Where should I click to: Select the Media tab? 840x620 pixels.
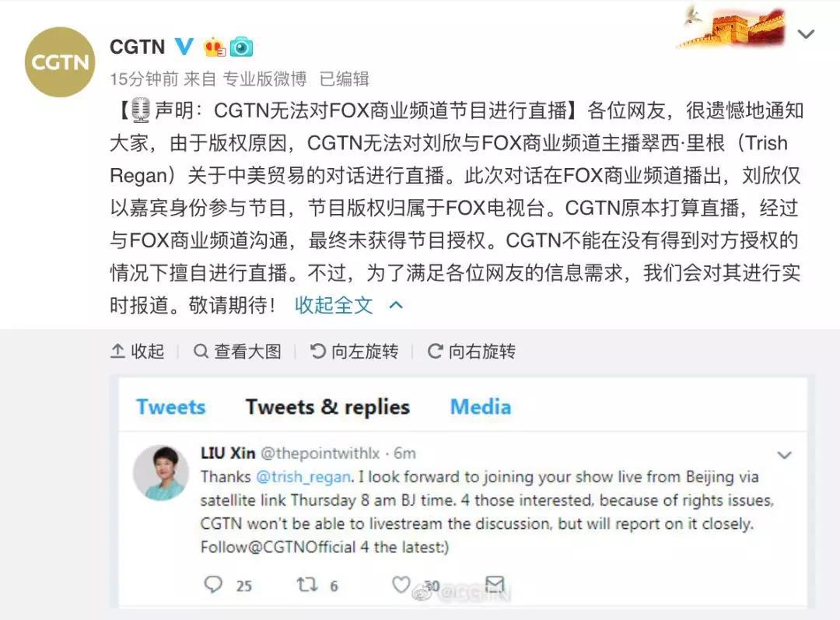(x=481, y=407)
